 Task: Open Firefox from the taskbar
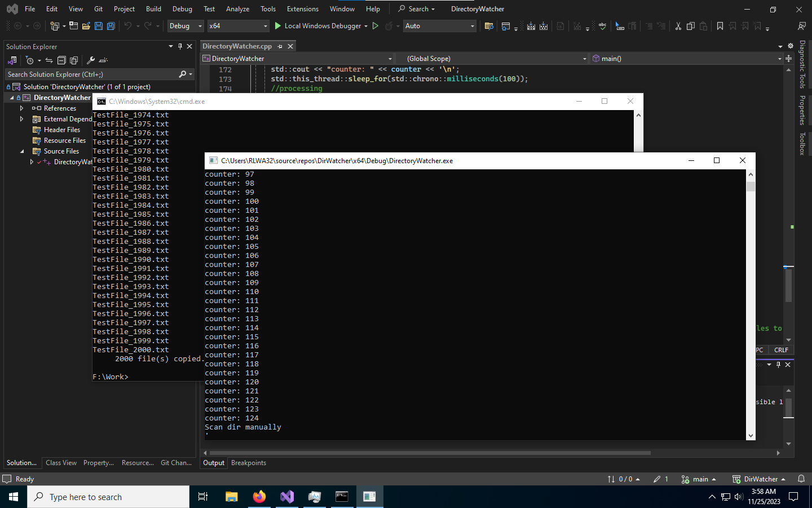[259, 497]
